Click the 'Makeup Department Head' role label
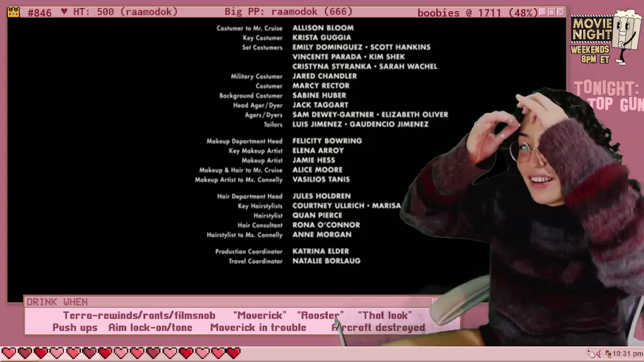 click(245, 141)
